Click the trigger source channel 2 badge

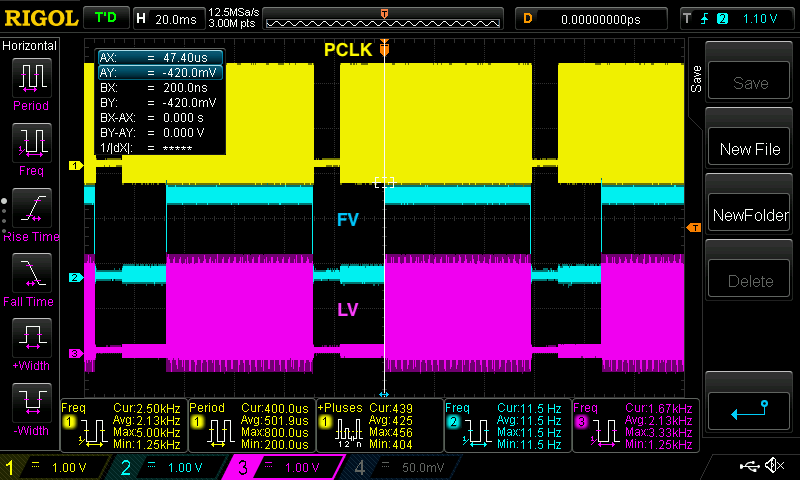pyautogui.click(x=722, y=19)
